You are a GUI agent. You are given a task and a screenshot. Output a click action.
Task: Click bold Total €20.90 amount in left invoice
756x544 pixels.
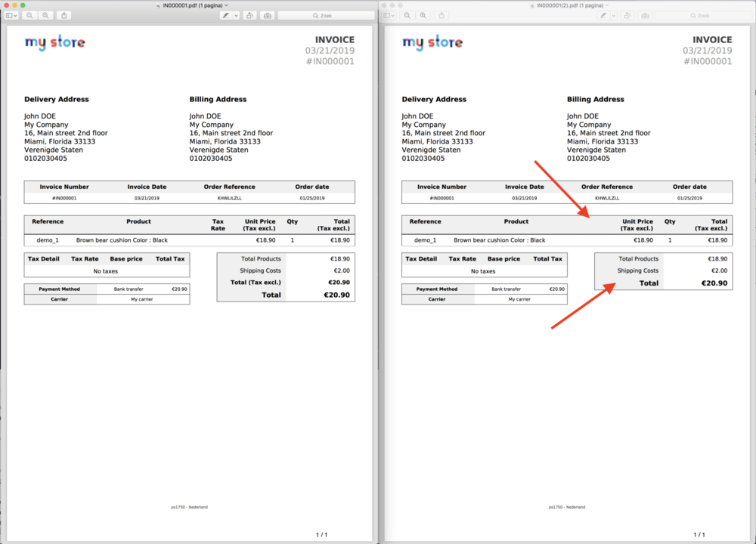click(336, 295)
